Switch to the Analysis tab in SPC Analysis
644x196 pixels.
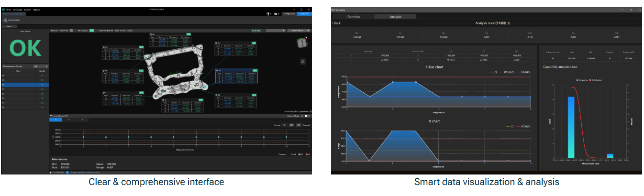(395, 17)
